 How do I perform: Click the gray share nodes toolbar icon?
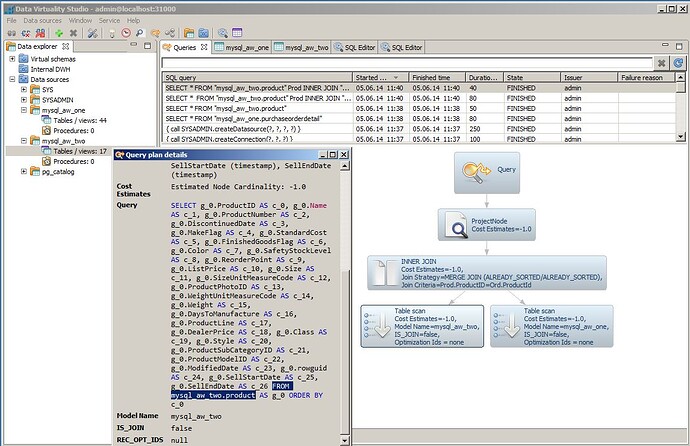(x=170, y=33)
